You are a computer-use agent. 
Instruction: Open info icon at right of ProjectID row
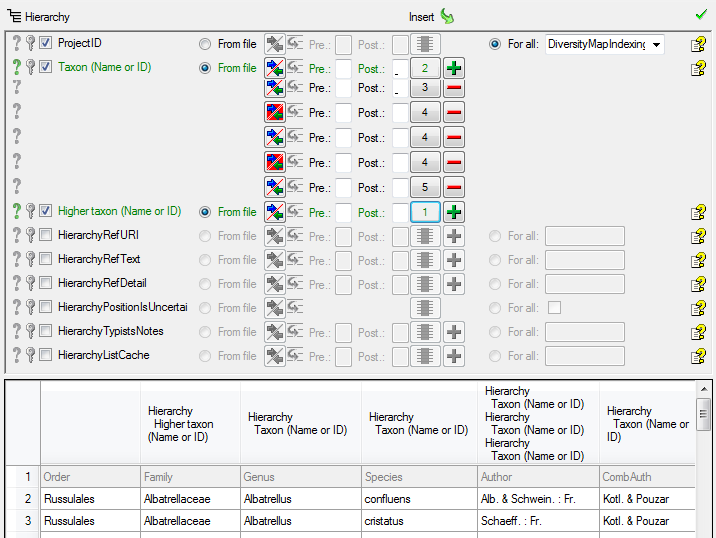click(x=698, y=44)
